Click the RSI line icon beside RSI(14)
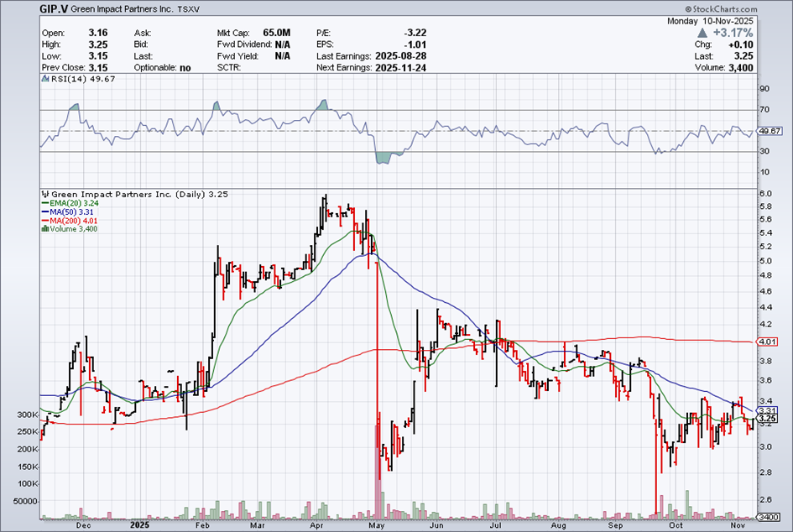This screenshot has width=793, height=532. 44,79
